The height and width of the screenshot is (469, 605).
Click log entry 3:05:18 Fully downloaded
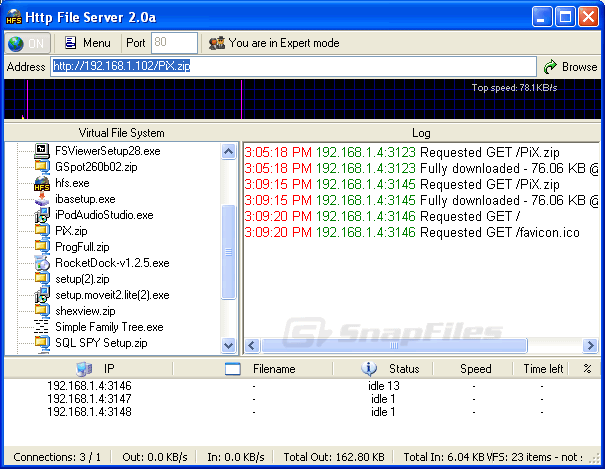(x=421, y=169)
